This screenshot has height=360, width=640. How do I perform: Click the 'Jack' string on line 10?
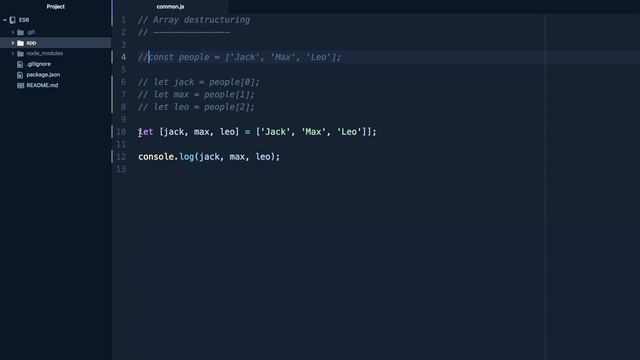(275, 132)
